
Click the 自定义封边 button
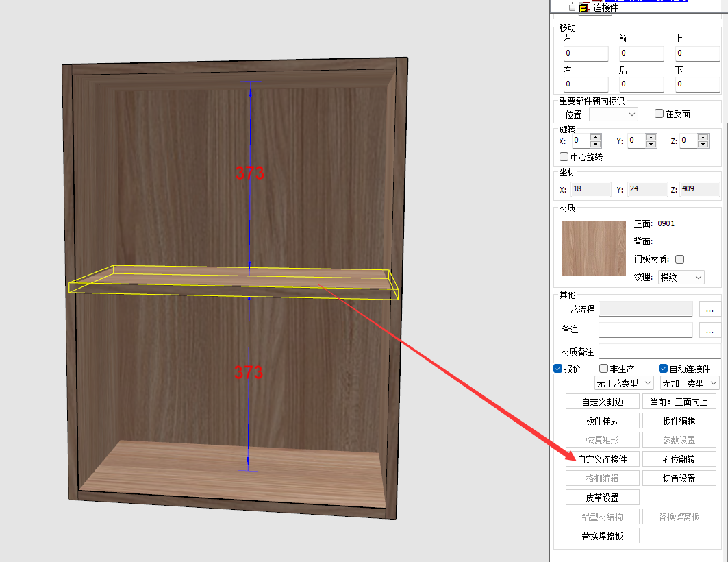pyautogui.click(x=602, y=402)
